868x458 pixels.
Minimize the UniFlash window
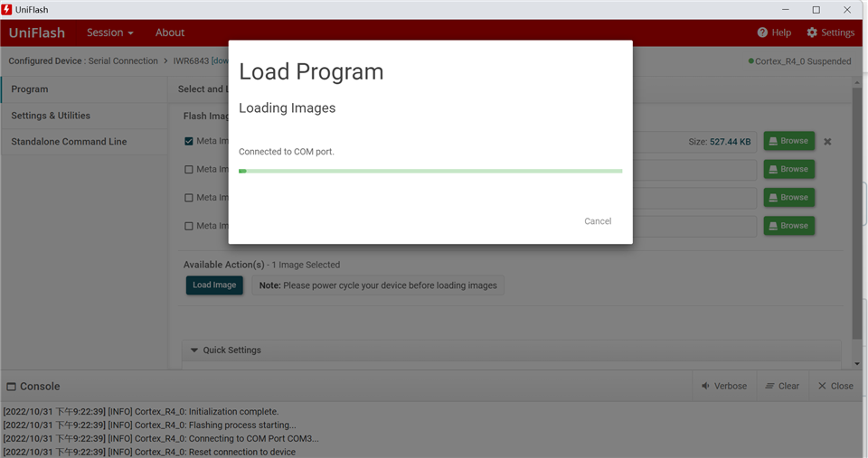785,9
